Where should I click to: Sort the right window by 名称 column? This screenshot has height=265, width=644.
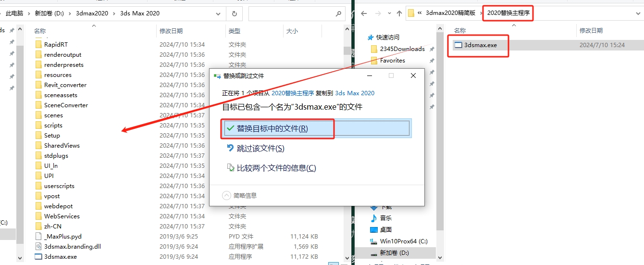click(x=460, y=31)
